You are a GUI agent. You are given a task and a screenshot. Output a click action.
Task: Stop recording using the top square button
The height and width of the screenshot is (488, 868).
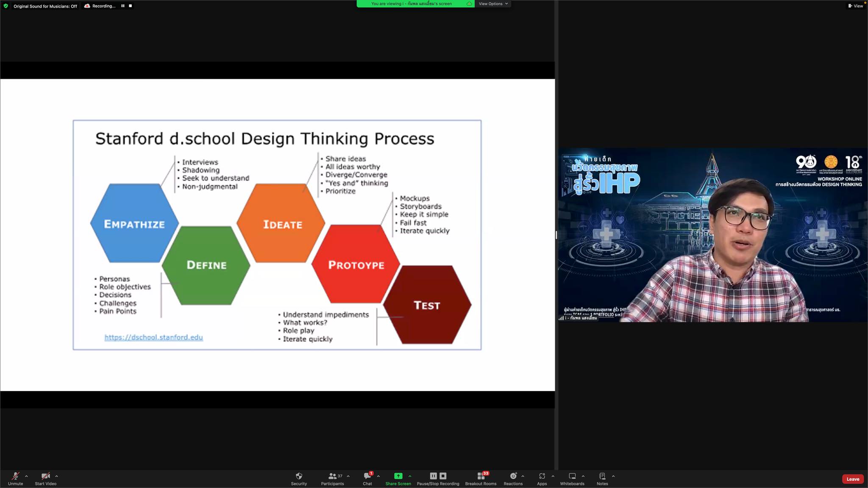(131, 6)
